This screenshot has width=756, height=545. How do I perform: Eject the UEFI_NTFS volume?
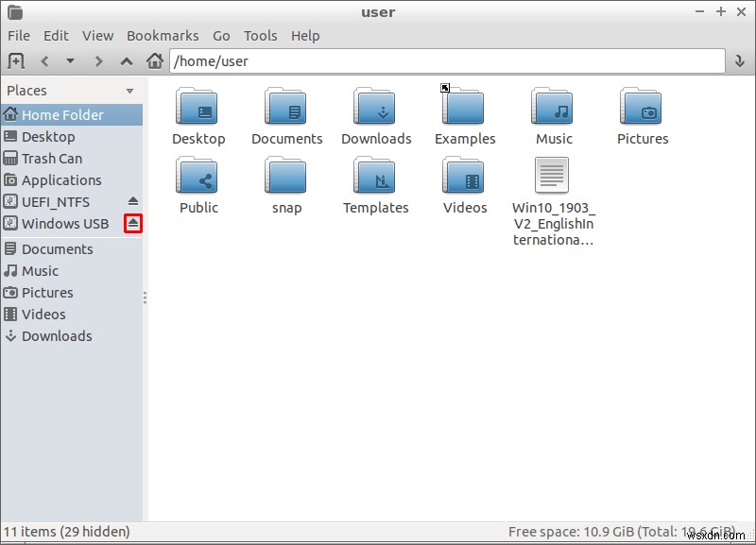point(133,201)
